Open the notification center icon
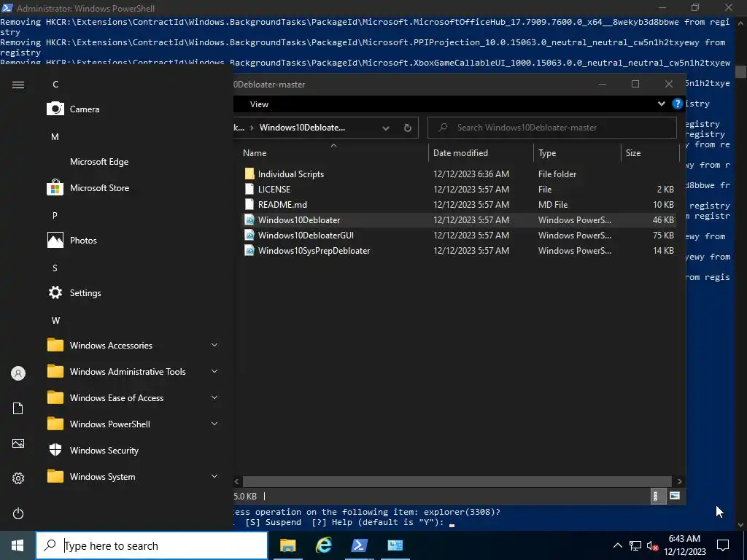 (x=723, y=545)
